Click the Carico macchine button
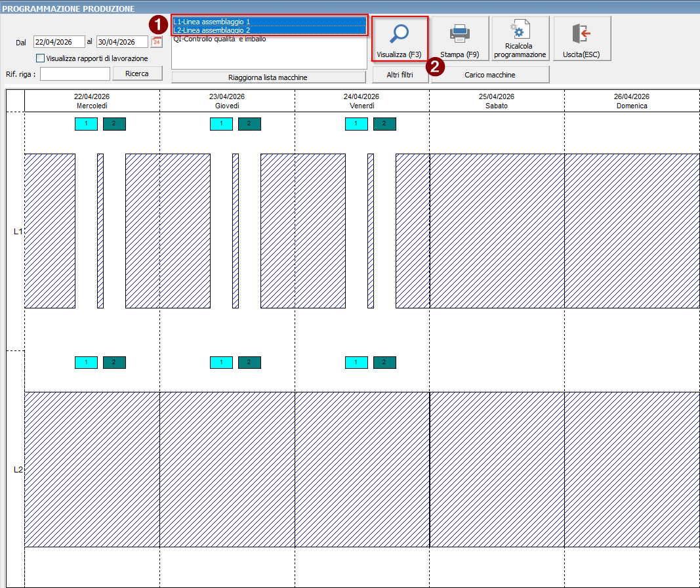 [x=490, y=75]
